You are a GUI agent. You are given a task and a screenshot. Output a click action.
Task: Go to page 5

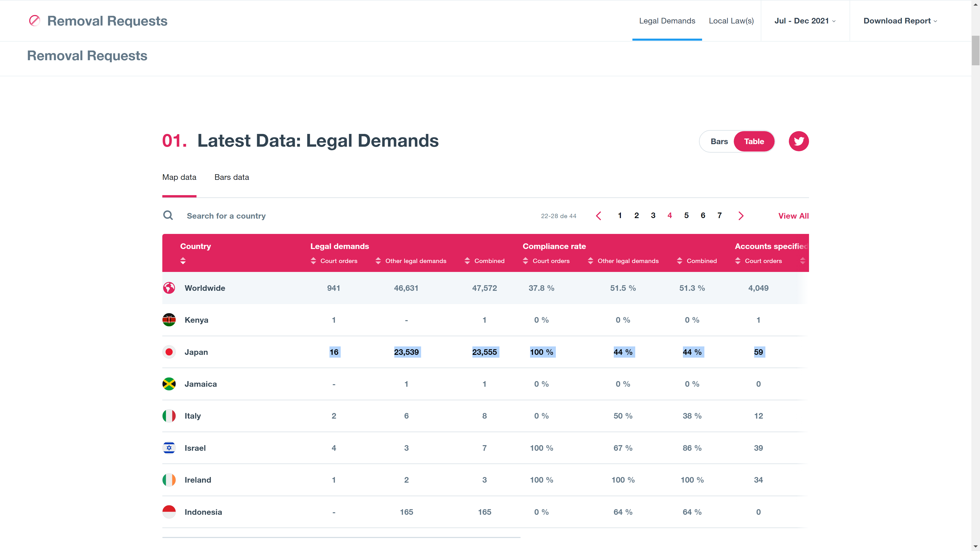point(686,216)
